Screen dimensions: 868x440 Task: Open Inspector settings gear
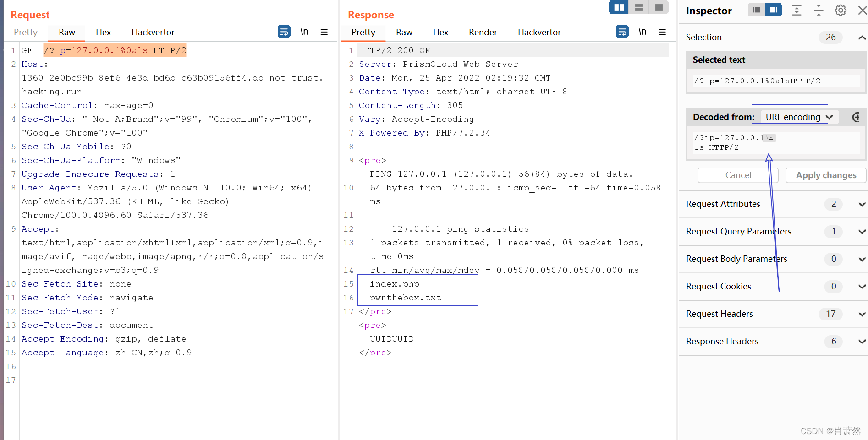[841, 10]
